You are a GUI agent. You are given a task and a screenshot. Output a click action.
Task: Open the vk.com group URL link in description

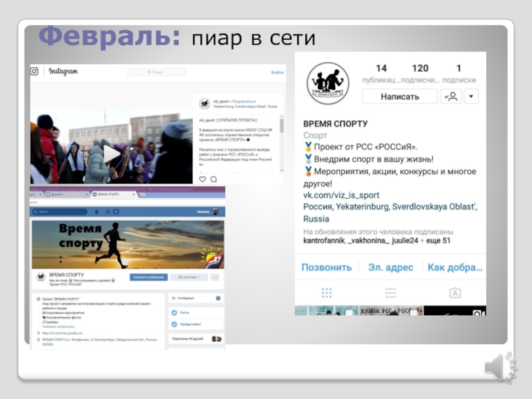click(x=62, y=333)
